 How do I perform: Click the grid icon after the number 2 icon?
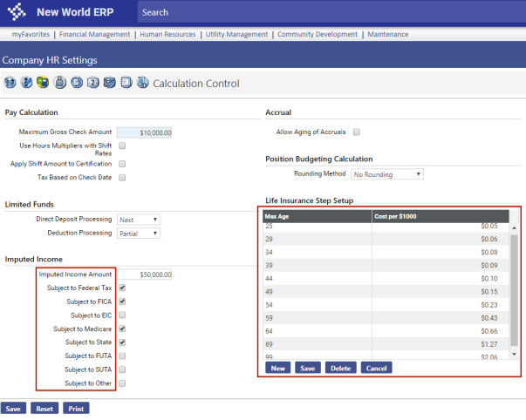pos(110,84)
